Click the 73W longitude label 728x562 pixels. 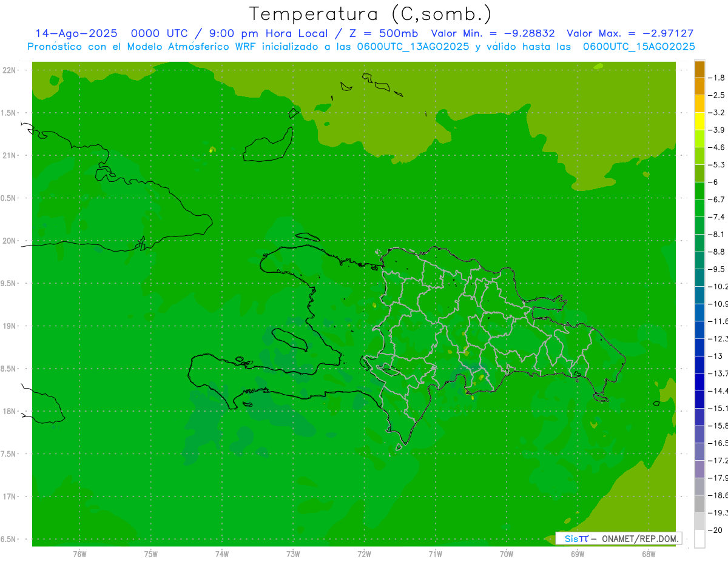(x=293, y=554)
